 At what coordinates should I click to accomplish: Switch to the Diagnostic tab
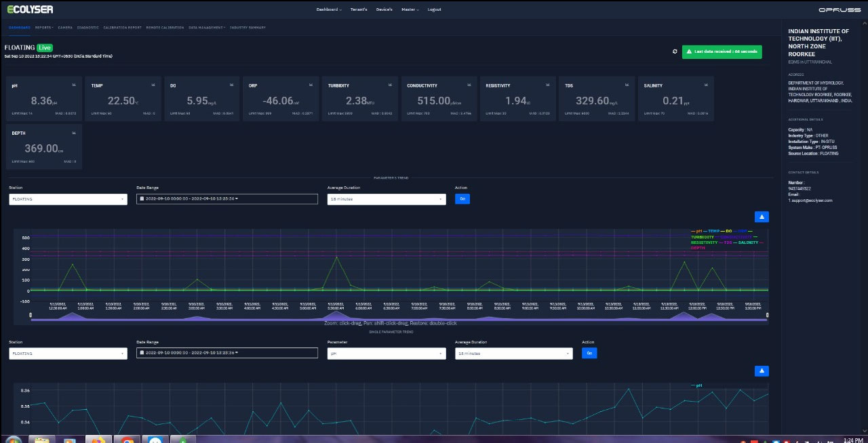click(88, 28)
